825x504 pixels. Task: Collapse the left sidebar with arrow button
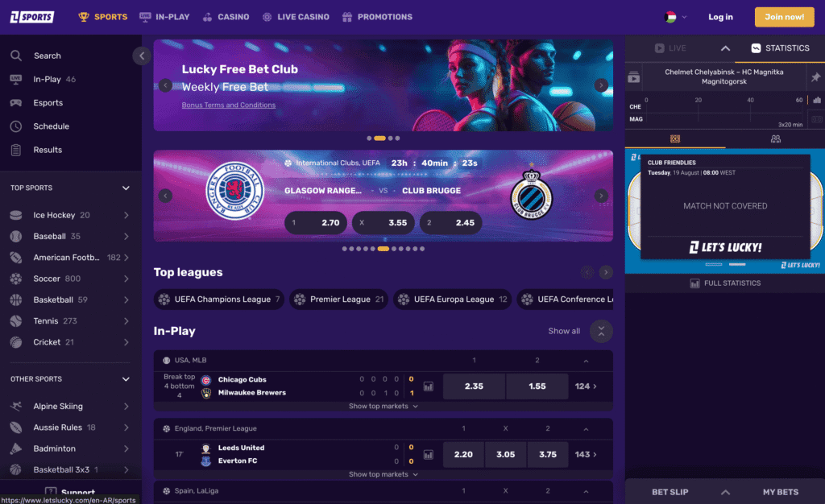tap(142, 56)
